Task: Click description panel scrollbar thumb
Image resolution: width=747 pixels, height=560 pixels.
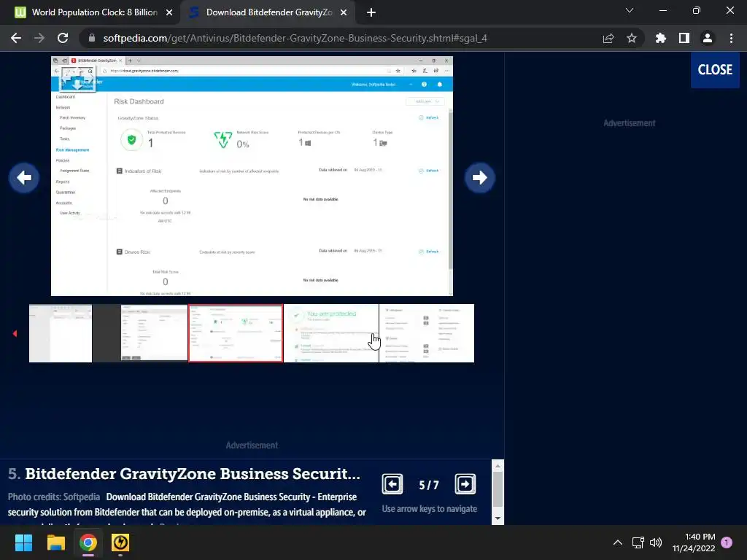Action: 498,489
